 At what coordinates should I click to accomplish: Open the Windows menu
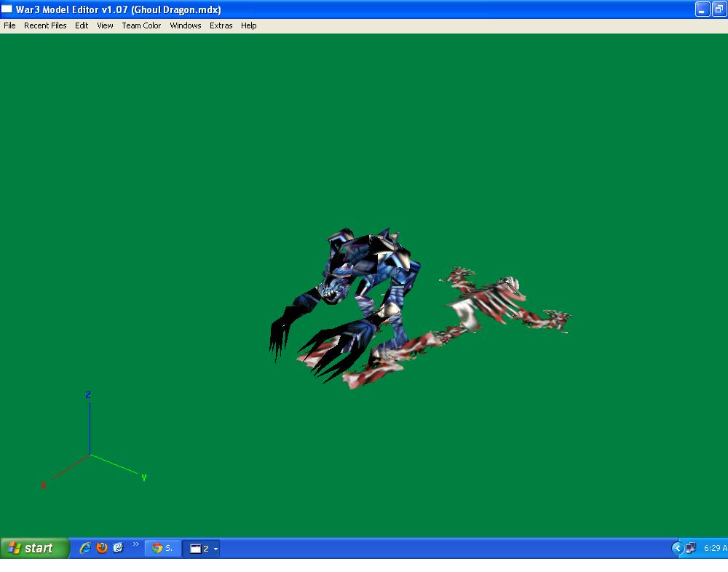point(185,25)
